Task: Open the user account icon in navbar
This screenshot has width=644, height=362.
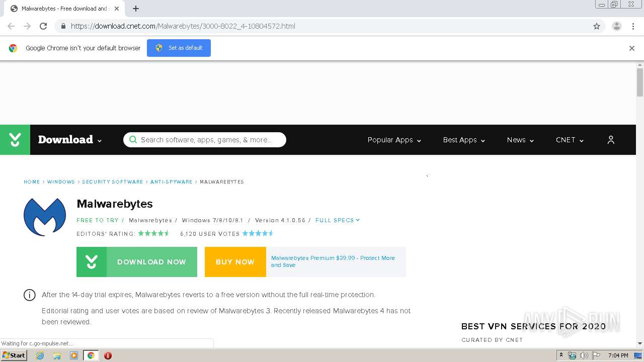Action: (x=611, y=140)
